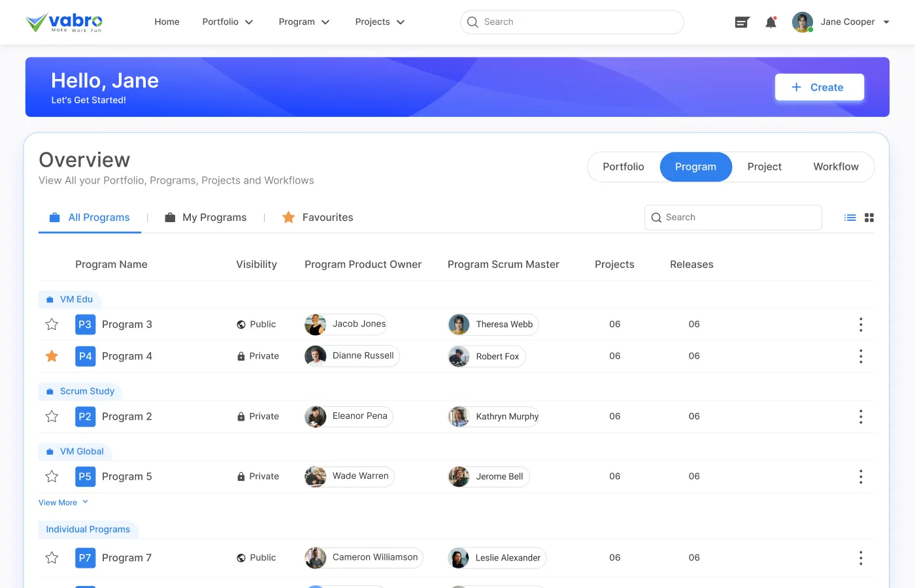Switch to list view layout icon

pyautogui.click(x=850, y=218)
